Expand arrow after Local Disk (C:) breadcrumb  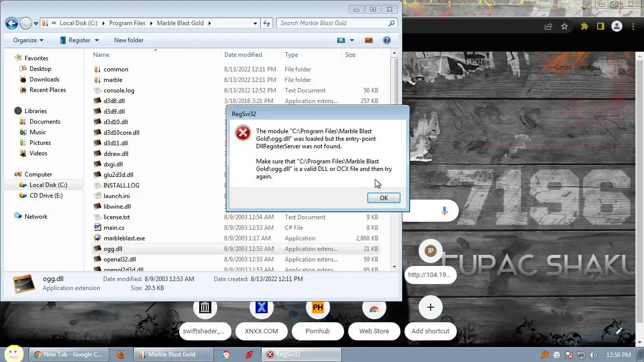point(103,23)
